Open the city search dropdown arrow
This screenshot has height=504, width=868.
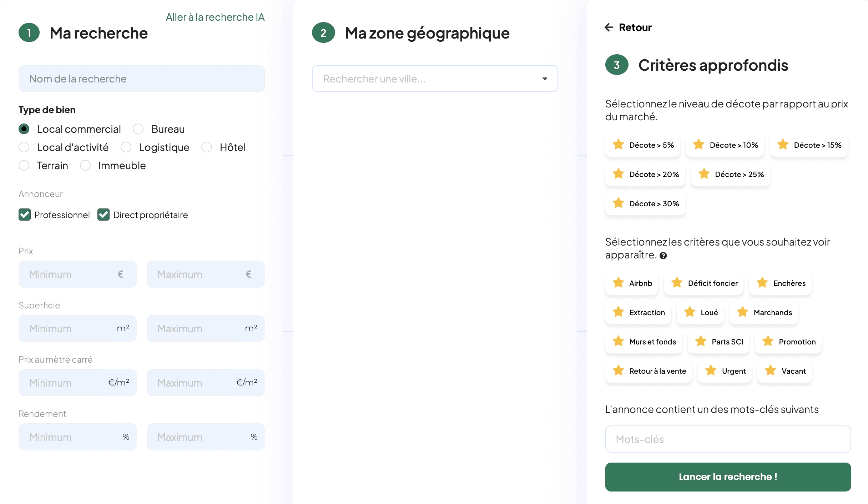pyautogui.click(x=545, y=79)
